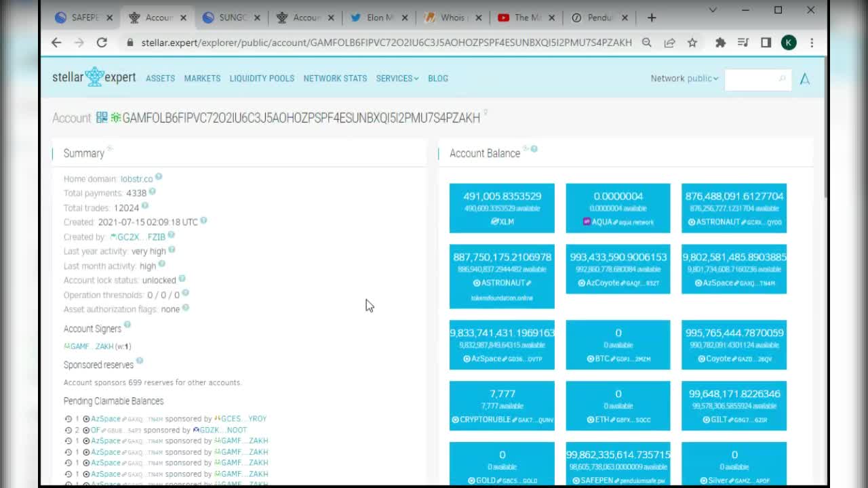The image size is (868, 488).
Task: Reload the current page
Action: [102, 42]
